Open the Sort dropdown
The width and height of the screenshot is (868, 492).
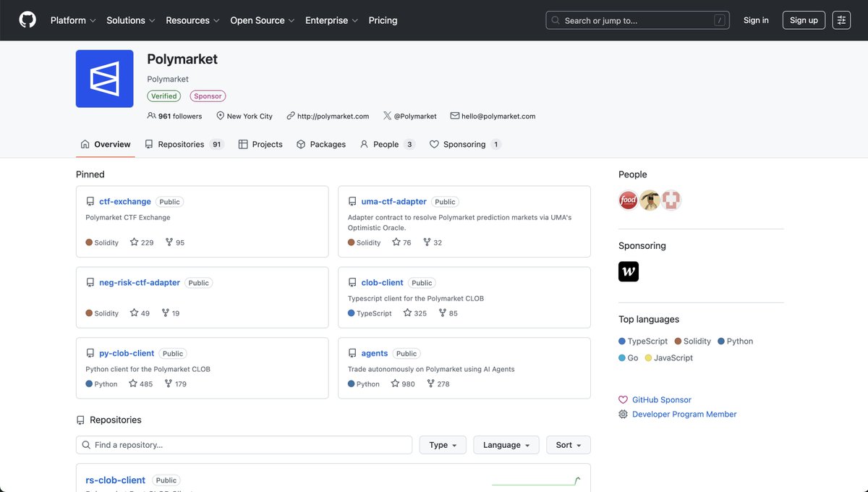tap(569, 445)
